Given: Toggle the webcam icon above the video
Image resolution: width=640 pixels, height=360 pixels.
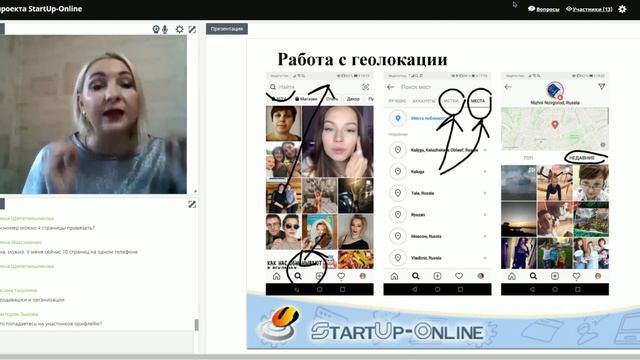Looking at the screenshot, I should coord(156,29).
